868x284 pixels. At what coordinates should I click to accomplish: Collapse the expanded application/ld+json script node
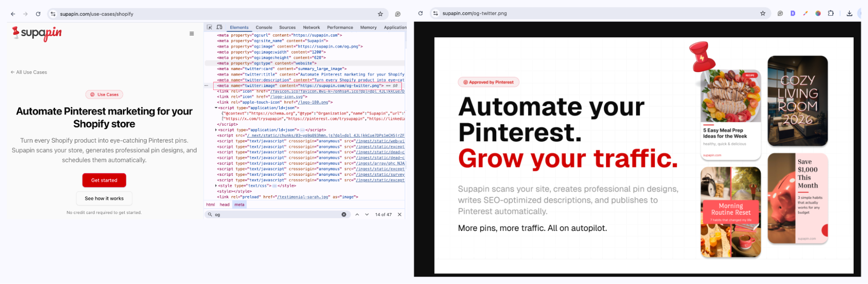[216, 108]
